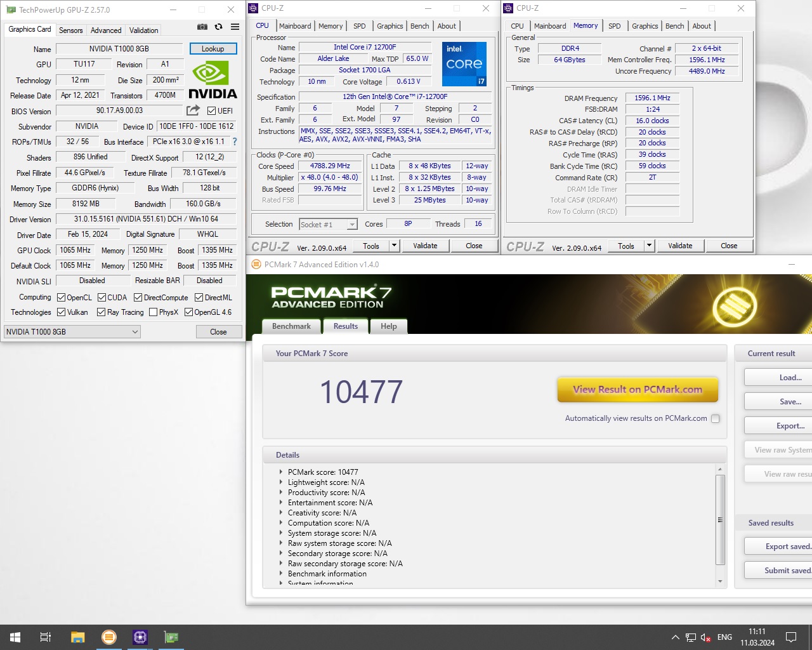Click the GPU-Z screenshot camera icon

202,27
